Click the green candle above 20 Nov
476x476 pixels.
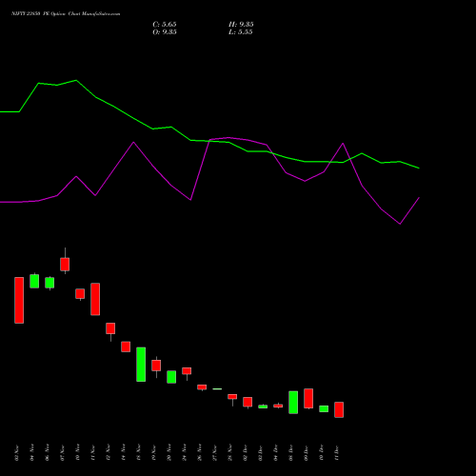[171, 377]
